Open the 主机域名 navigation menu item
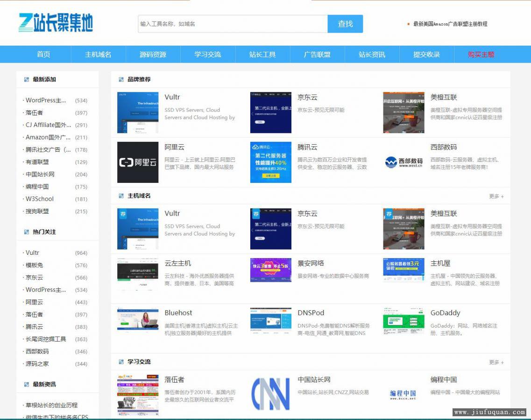 98,55
